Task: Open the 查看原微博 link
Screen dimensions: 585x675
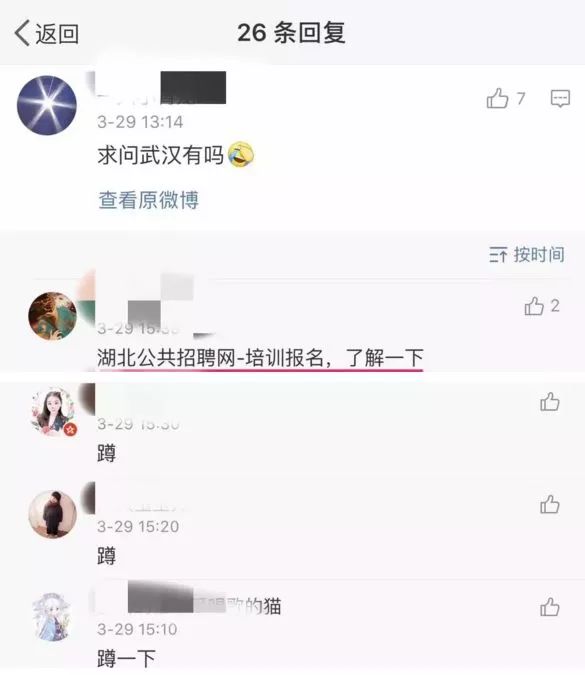Action: click(x=149, y=200)
